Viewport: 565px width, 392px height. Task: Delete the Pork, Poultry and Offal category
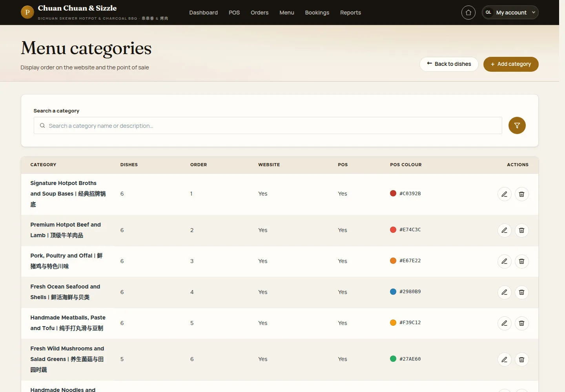521,261
